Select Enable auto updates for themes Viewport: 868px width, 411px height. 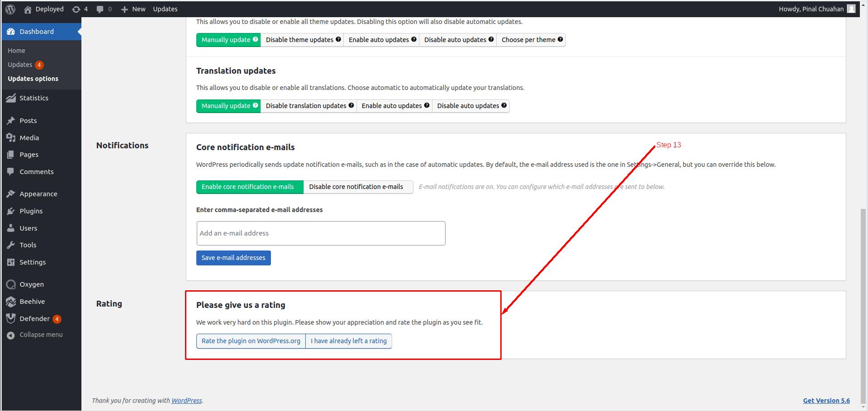pos(381,40)
